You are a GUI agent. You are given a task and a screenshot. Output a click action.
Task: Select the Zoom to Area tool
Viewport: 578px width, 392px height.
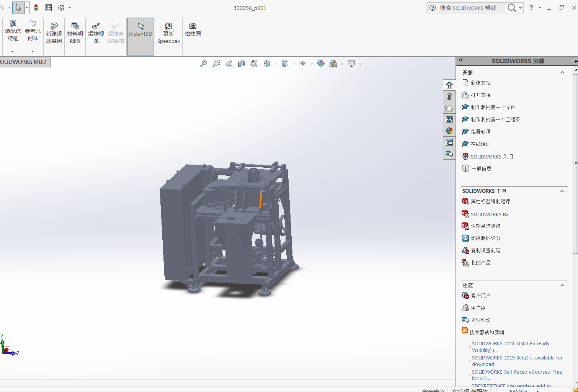click(216, 64)
